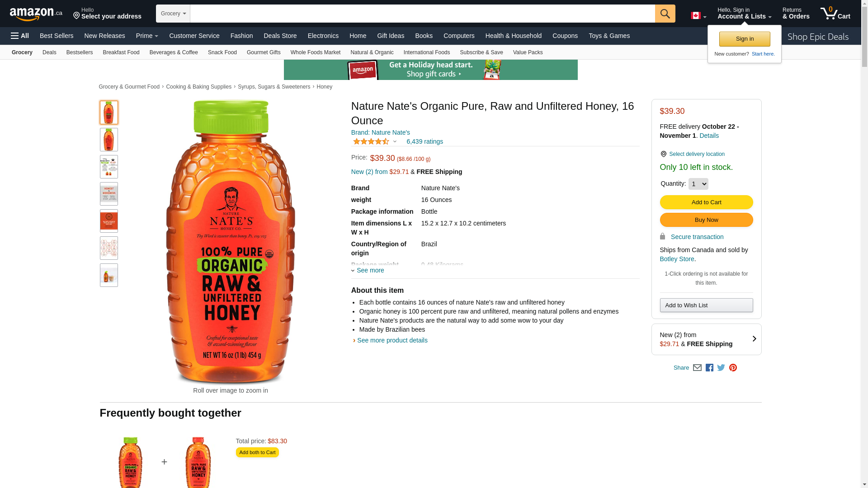
Task: Share product on Pinterest
Action: (733, 368)
